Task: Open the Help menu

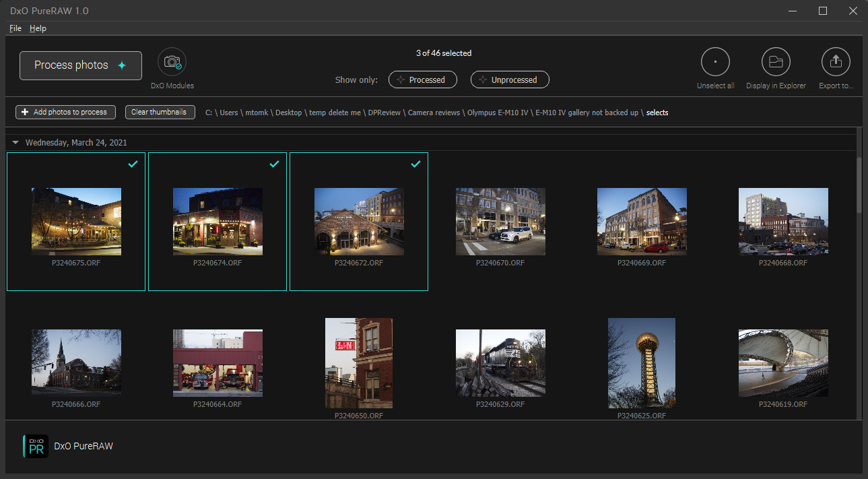Action: 38,28
